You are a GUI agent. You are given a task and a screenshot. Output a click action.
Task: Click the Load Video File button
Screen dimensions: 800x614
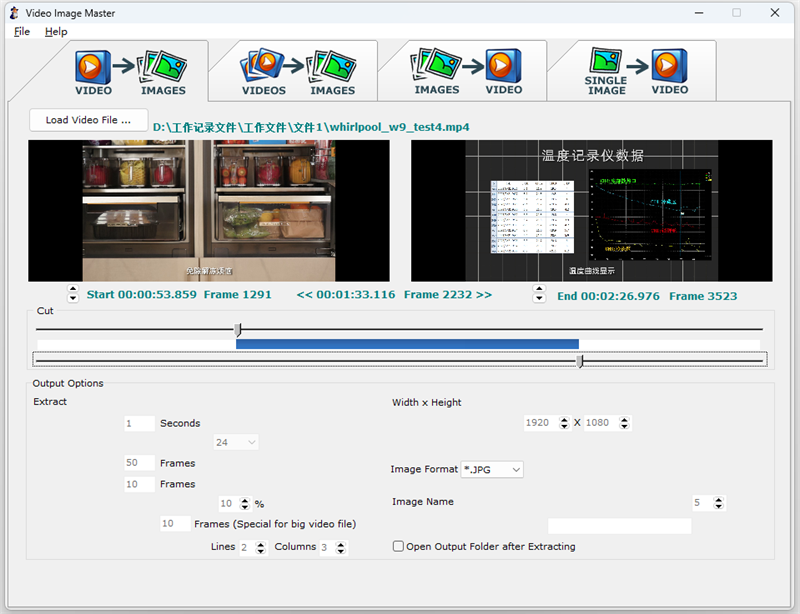[x=88, y=119]
